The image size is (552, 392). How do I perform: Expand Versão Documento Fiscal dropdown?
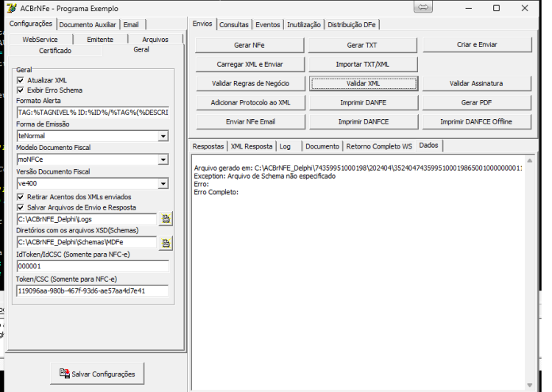pos(163,183)
